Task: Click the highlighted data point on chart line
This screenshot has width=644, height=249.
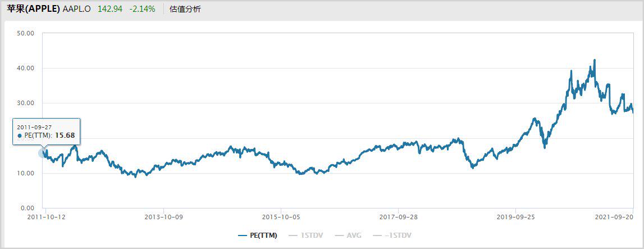Action: point(43,153)
